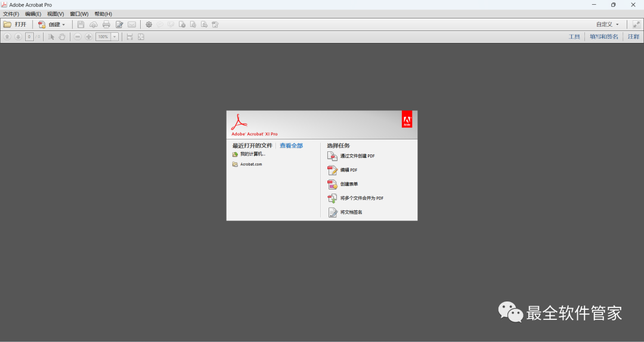Click the 打开 (Open) folder button
Image resolution: width=644 pixels, height=342 pixels.
click(x=15, y=24)
